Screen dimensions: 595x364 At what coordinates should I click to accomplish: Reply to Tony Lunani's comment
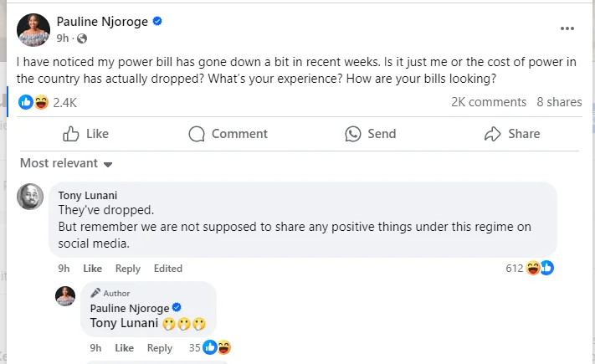(128, 269)
